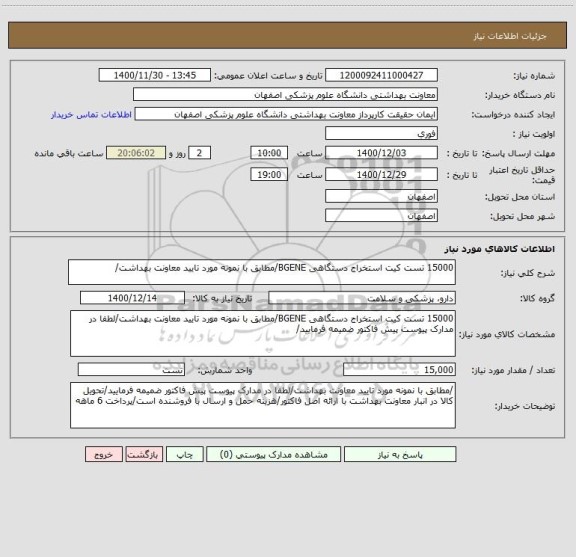Click delivery province field استان محل تحویل
Screen dimensions: 576x557
point(381,197)
